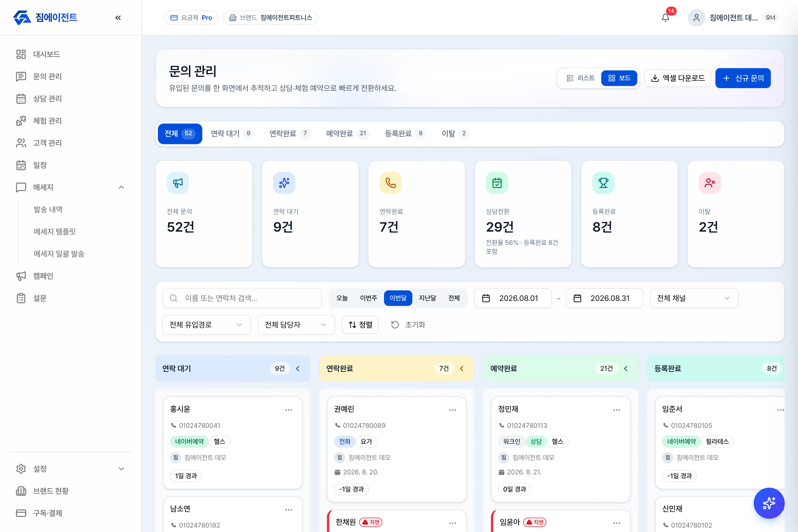Click the 체험 관리 dumbbell icon
Screen dimensions: 798x532
point(21,121)
